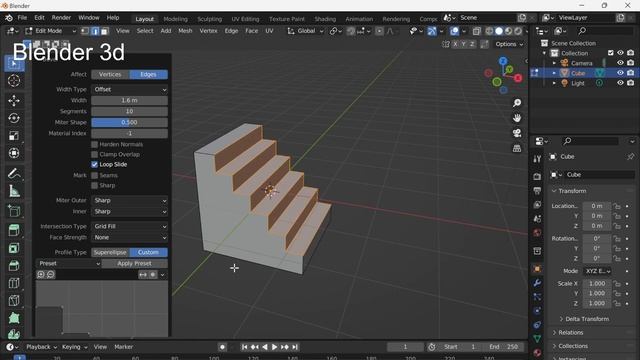This screenshot has width=640, height=360.
Task: Click the Play animation button
Action: coord(275,347)
